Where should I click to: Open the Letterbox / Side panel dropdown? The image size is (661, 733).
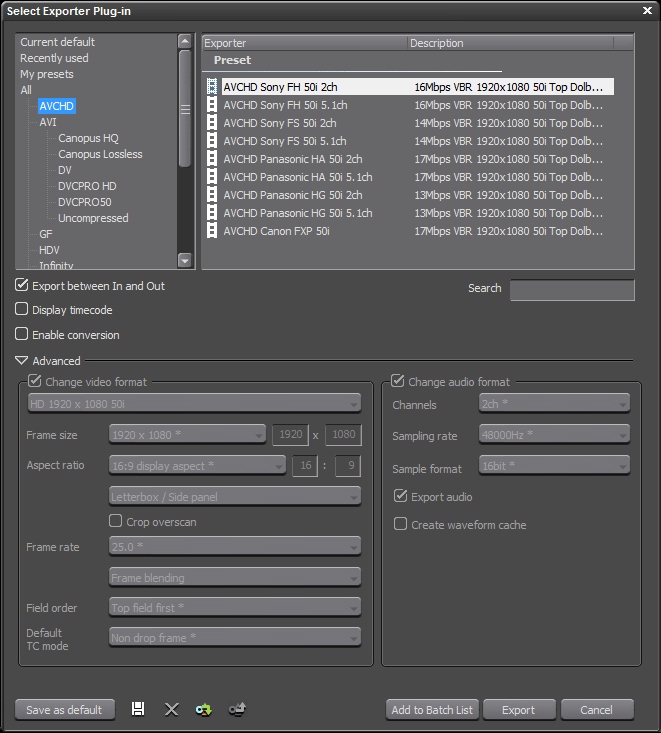point(235,496)
